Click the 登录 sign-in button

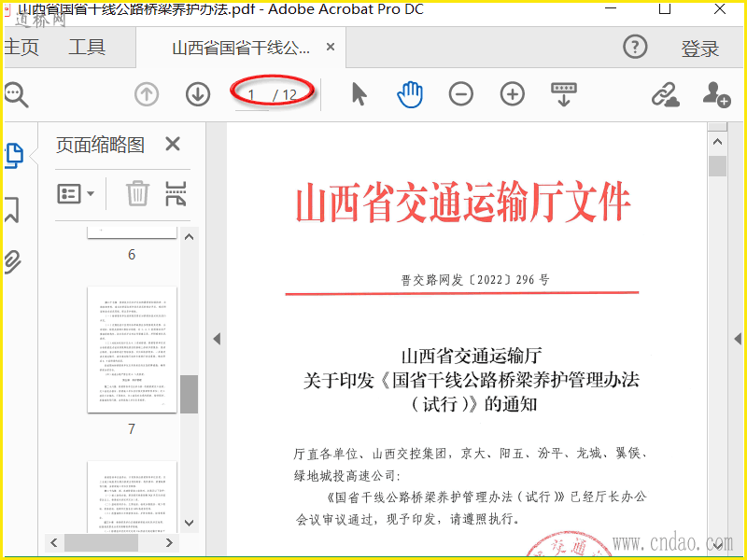tap(699, 49)
